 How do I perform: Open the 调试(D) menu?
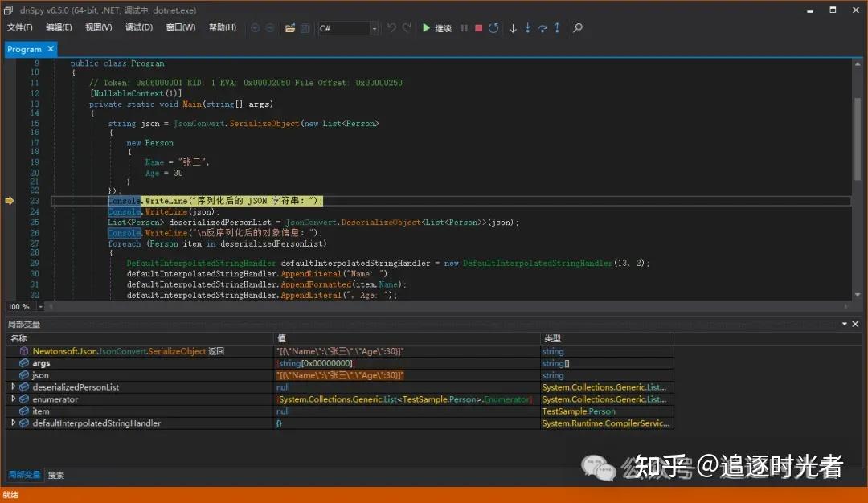[x=139, y=27]
